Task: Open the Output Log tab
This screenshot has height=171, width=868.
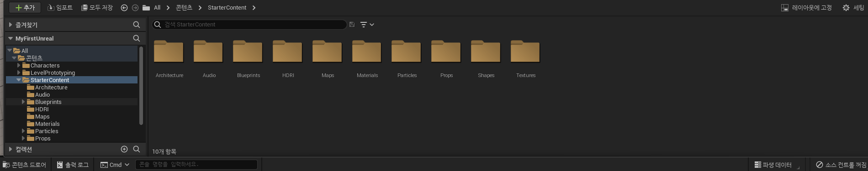Action: click(x=73, y=165)
